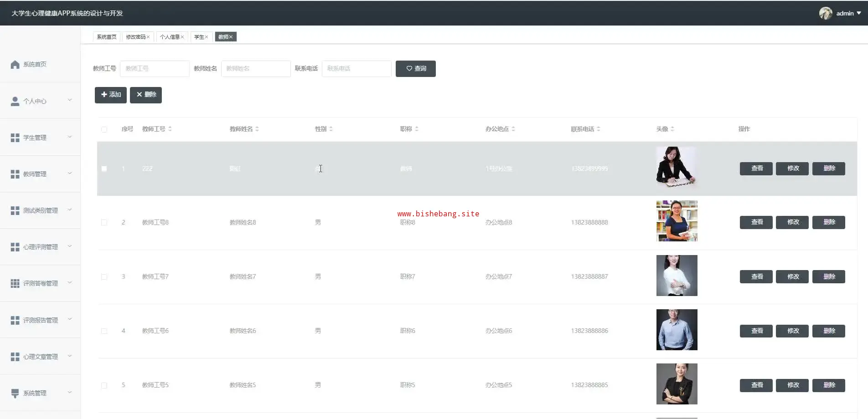Viewport: 868px width, 419px height.
Task: Select the 教师 tab
Action: click(223, 37)
